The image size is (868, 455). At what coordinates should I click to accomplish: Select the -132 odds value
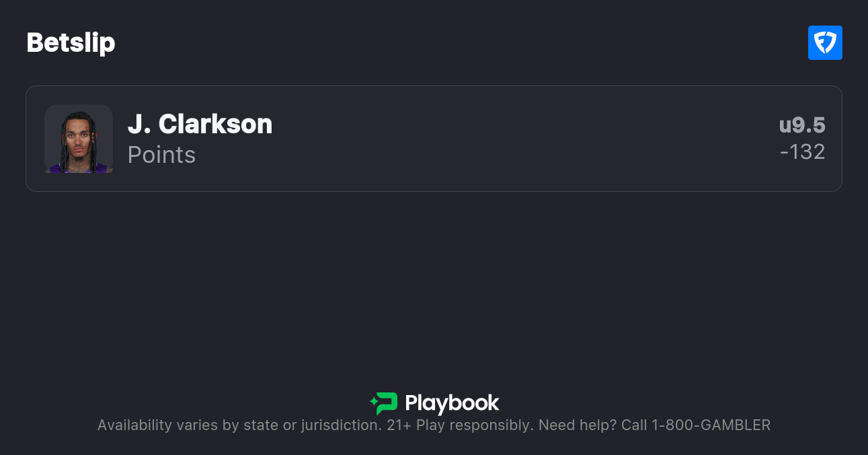[803, 151]
